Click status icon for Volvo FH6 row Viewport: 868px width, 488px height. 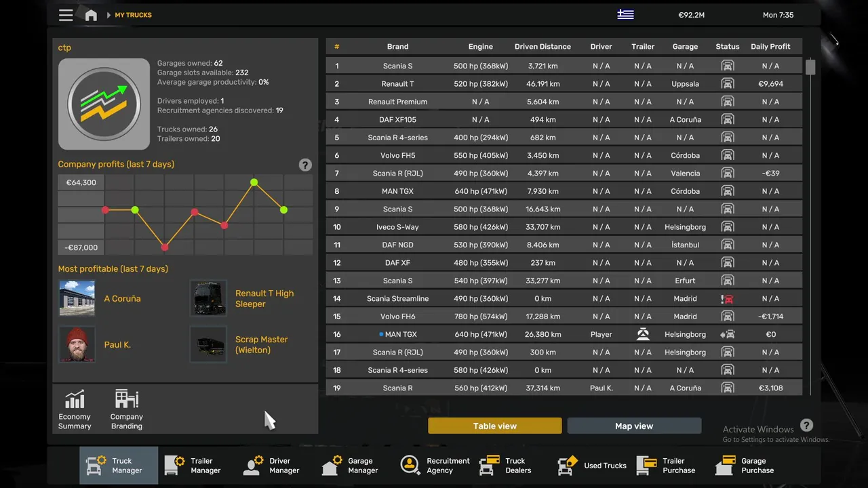tap(728, 317)
